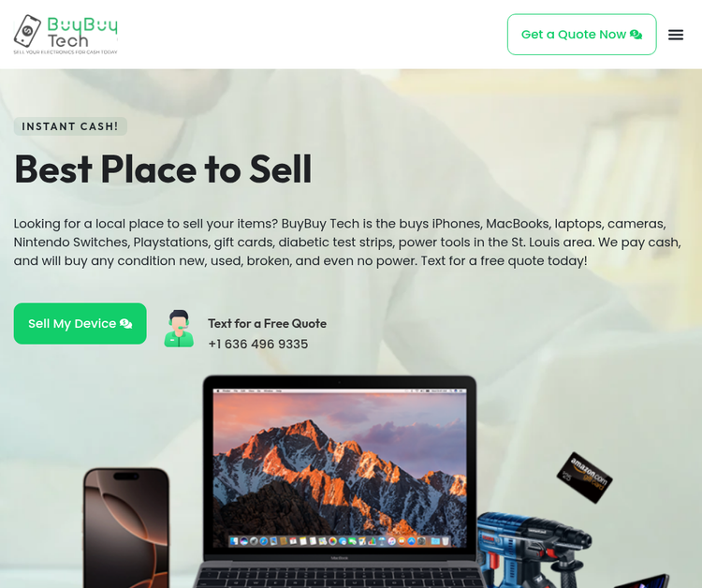
Task: Click the macOS dock on MacBook screen image
Action: coord(340,541)
